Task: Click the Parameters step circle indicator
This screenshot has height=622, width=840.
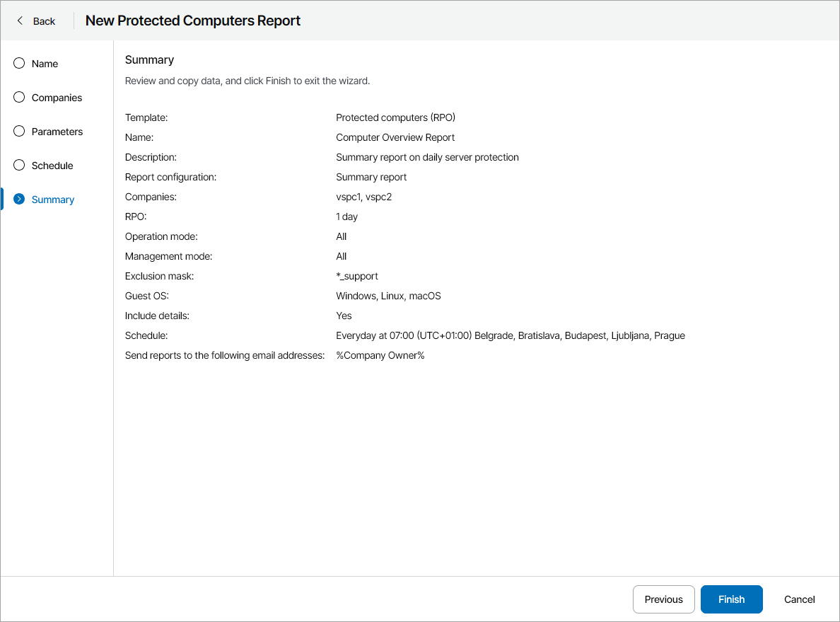Action: (x=19, y=131)
